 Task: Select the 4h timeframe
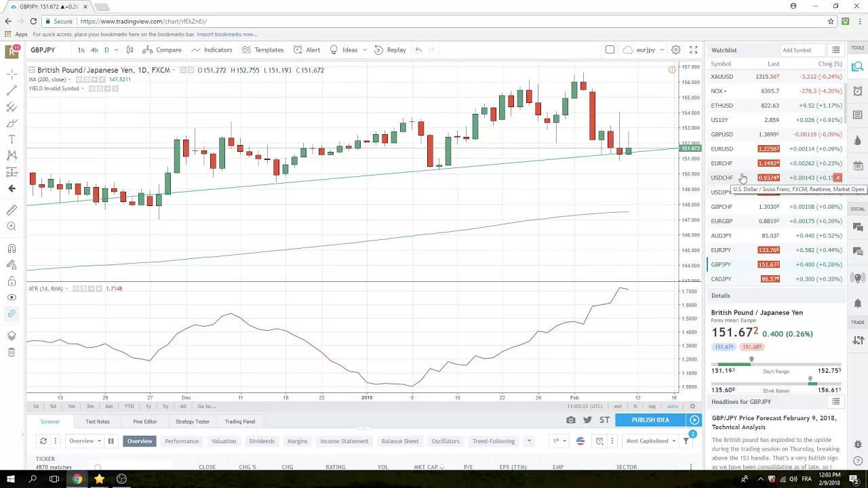pos(94,49)
